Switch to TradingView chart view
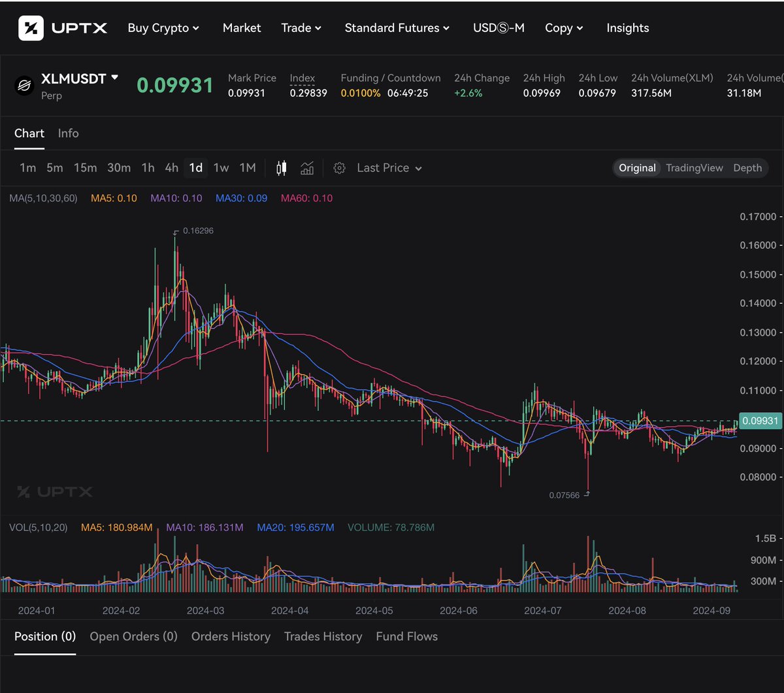Viewport: 784px width, 693px height. click(694, 168)
